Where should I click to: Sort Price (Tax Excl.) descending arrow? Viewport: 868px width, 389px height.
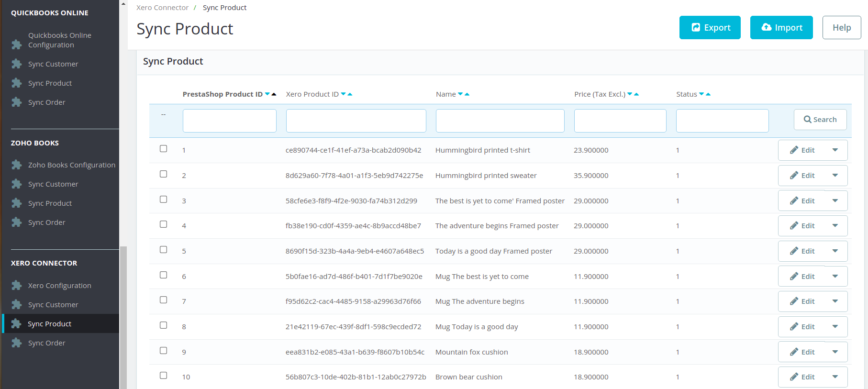pos(630,94)
